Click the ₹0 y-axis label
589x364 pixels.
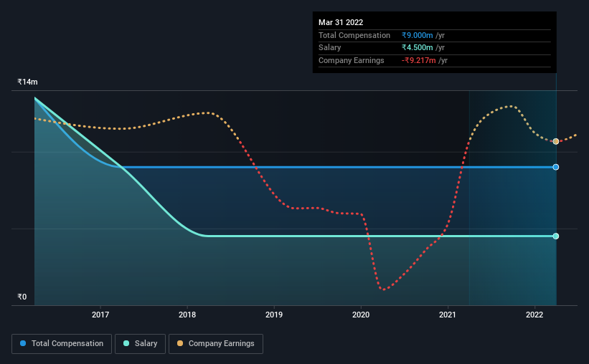[x=22, y=297]
